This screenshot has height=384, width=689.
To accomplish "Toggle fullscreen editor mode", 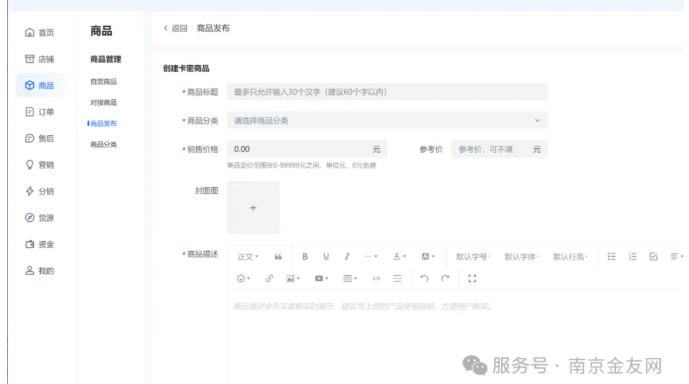I will 472,279.
